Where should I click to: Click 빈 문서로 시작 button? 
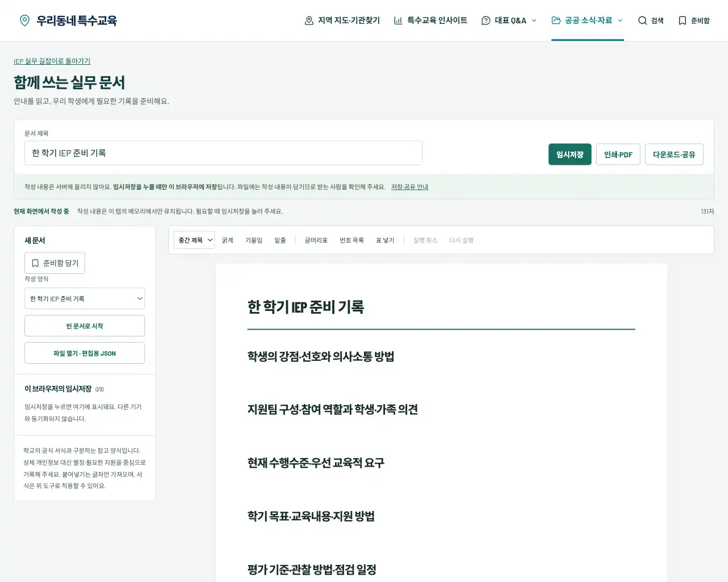click(85, 326)
